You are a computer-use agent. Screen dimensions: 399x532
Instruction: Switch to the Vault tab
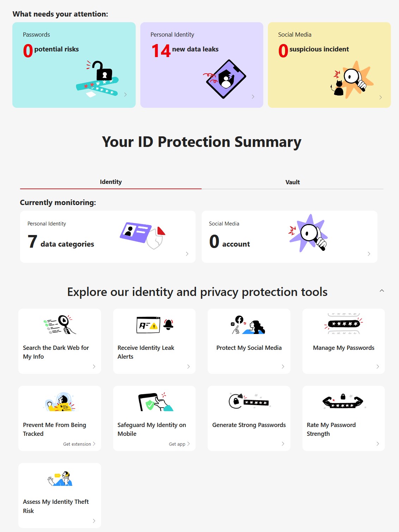[x=293, y=182]
